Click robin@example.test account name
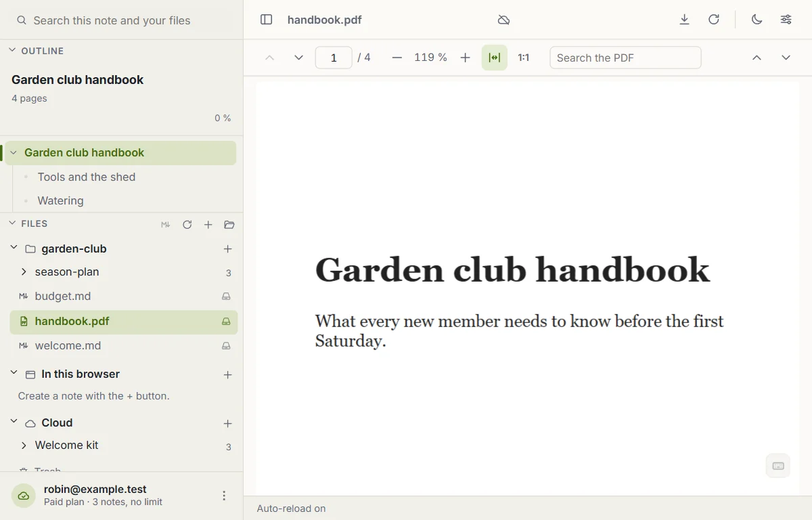This screenshot has width=812, height=520. pos(95,489)
